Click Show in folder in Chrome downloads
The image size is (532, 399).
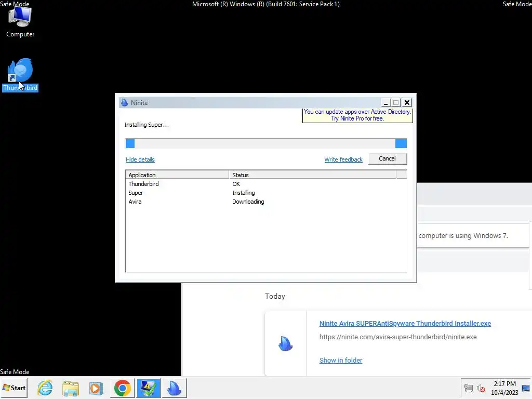click(341, 361)
